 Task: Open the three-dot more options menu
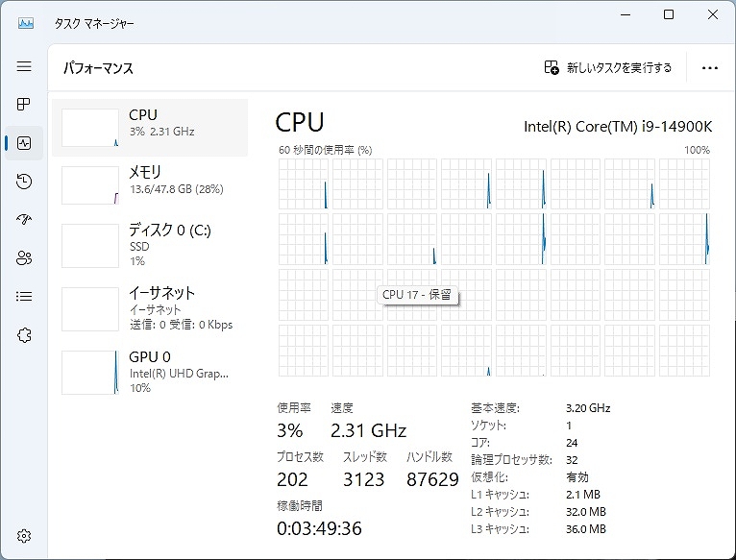coord(710,68)
